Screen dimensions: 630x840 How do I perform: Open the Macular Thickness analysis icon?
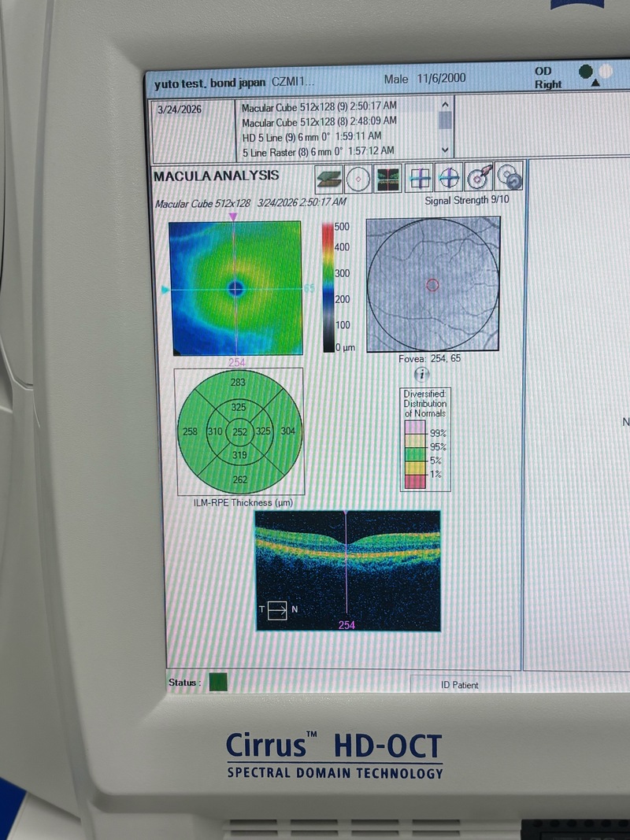pos(329,180)
